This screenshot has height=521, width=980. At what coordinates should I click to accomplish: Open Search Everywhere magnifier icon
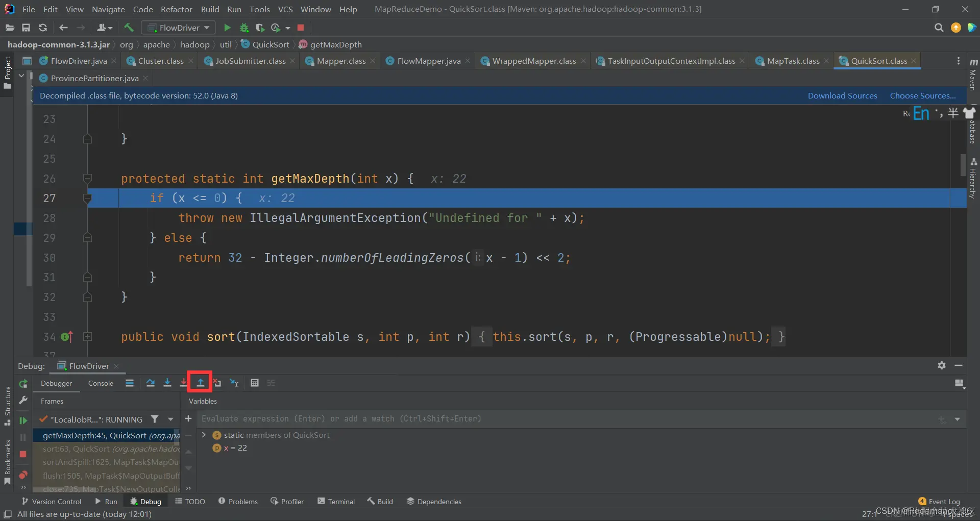(x=939, y=28)
